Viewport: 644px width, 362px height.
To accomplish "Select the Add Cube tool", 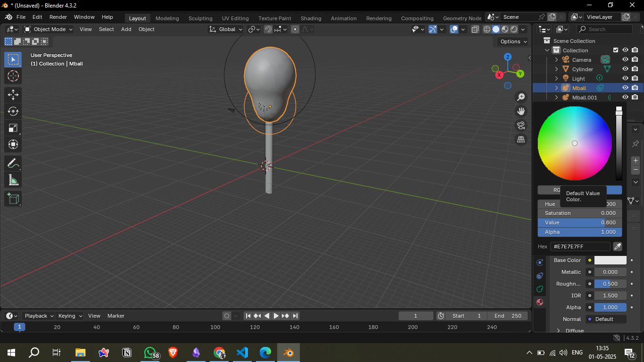I will tap(13, 199).
